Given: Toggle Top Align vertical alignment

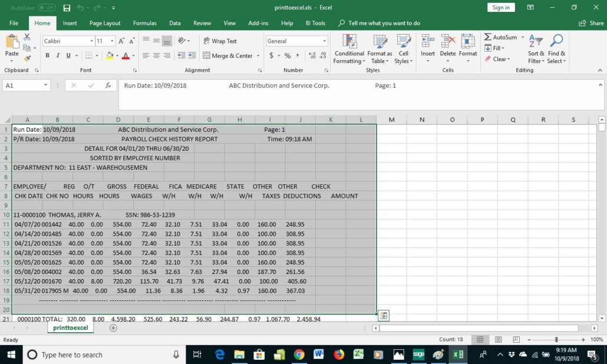Looking at the screenshot, I should (146, 40).
